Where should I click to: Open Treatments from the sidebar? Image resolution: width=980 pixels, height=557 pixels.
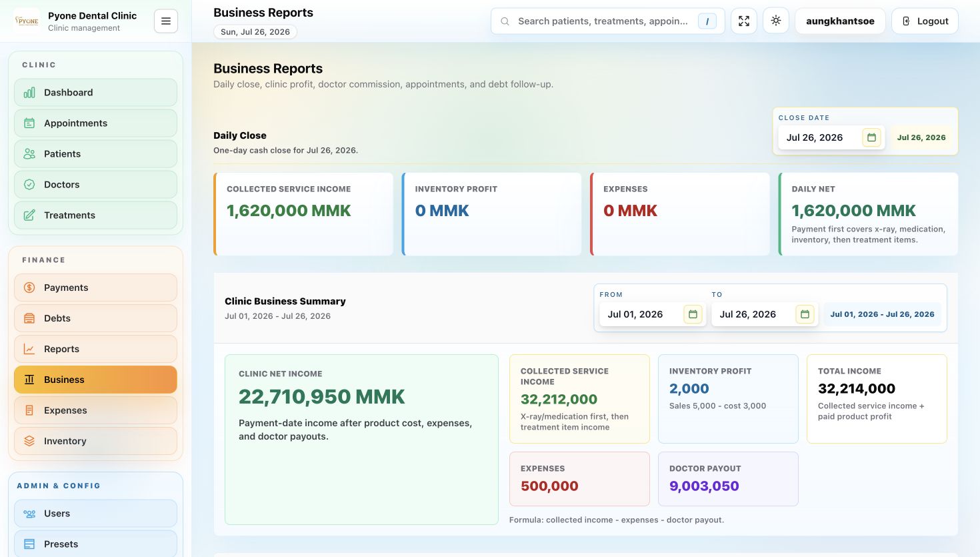[95, 215]
